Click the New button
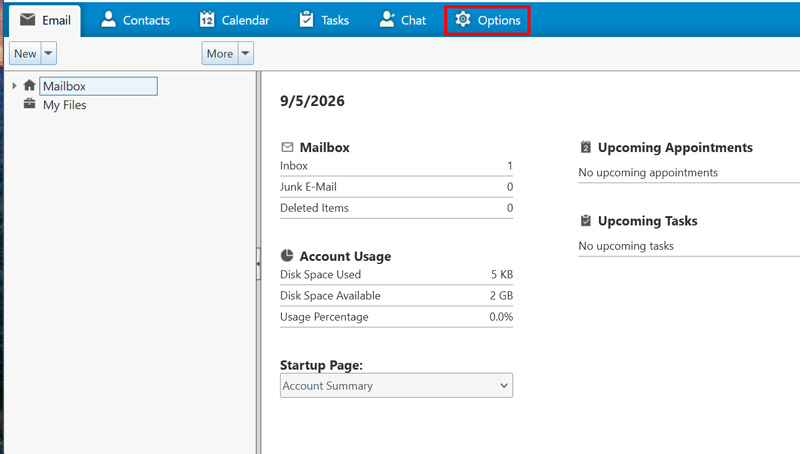This screenshot has height=454, width=800. pos(26,54)
